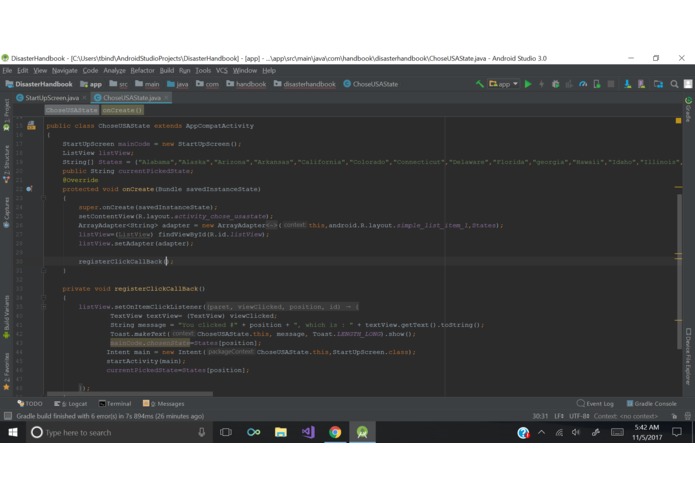This screenshot has height=494, width=695.
Task: Click the Make Project hammer icon
Action: coord(480,84)
